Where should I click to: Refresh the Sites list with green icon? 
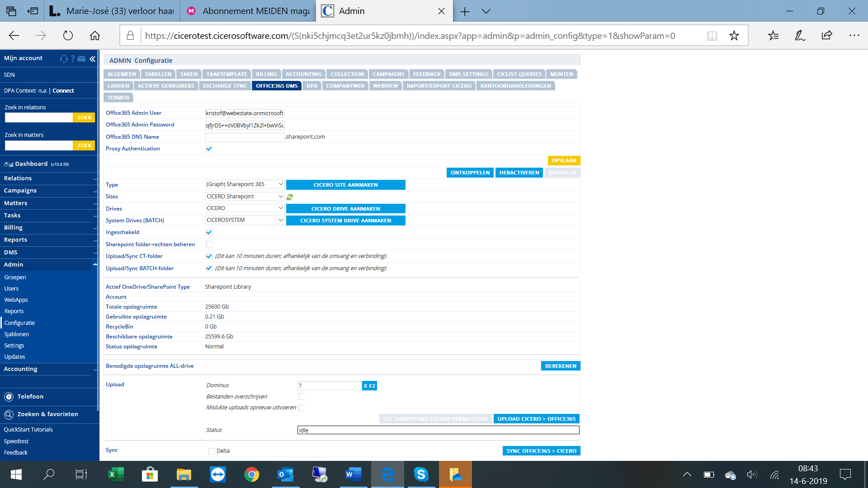tap(290, 197)
